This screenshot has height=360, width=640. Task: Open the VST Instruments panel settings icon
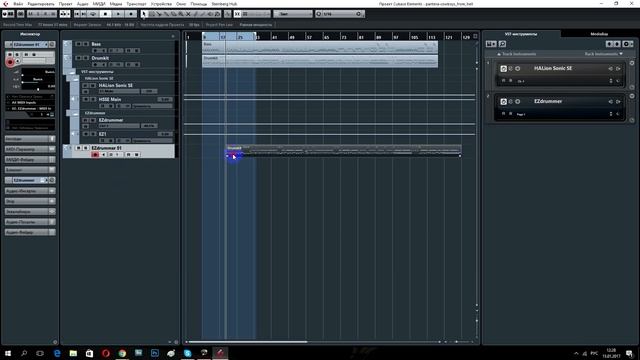(x=627, y=44)
